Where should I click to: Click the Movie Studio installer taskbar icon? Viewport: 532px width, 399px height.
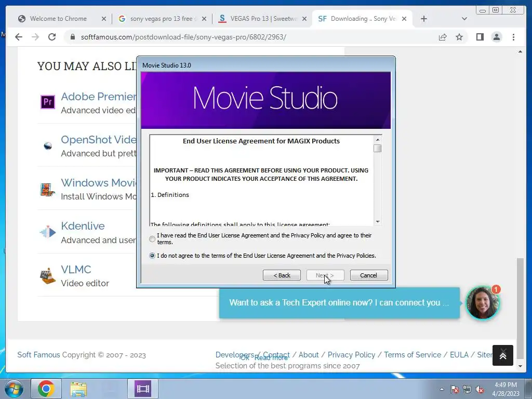[143, 389]
